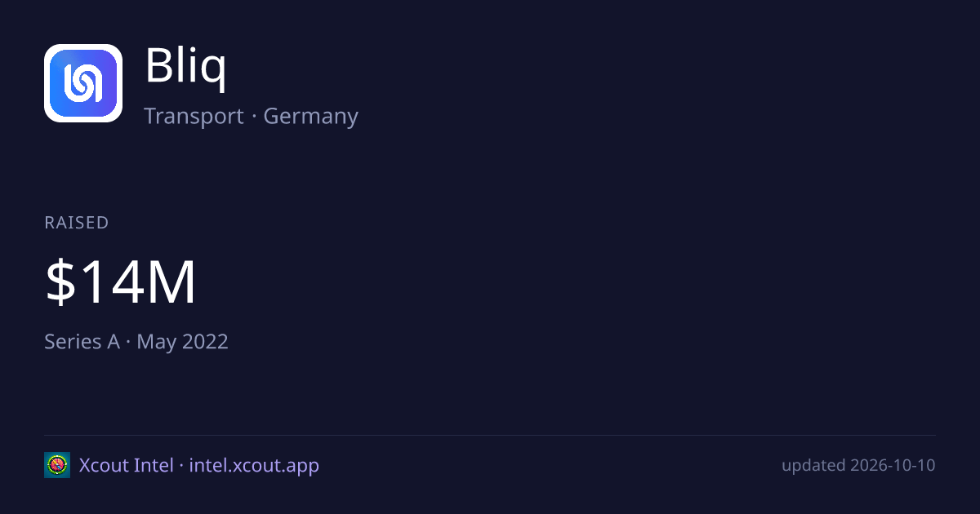The width and height of the screenshot is (980, 514).
Task: Click the Germany country label
Action: click(x=310, y=116)
